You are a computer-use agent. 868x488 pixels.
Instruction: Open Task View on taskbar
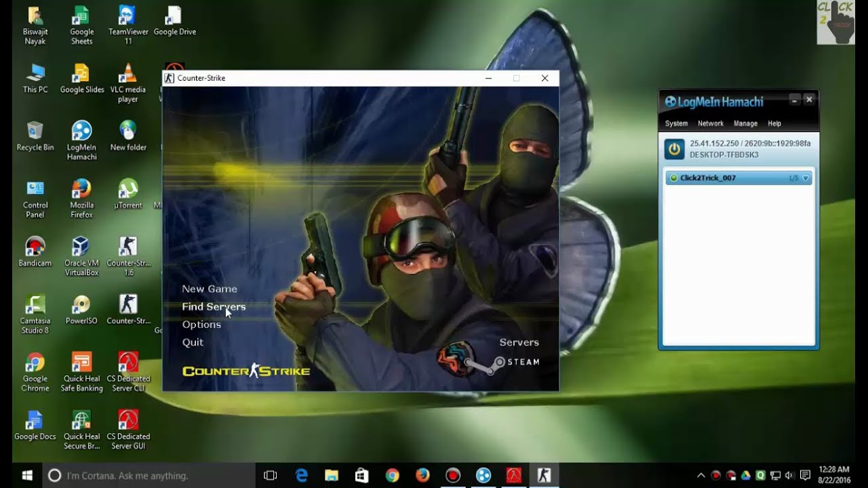(x=270, y=475)
